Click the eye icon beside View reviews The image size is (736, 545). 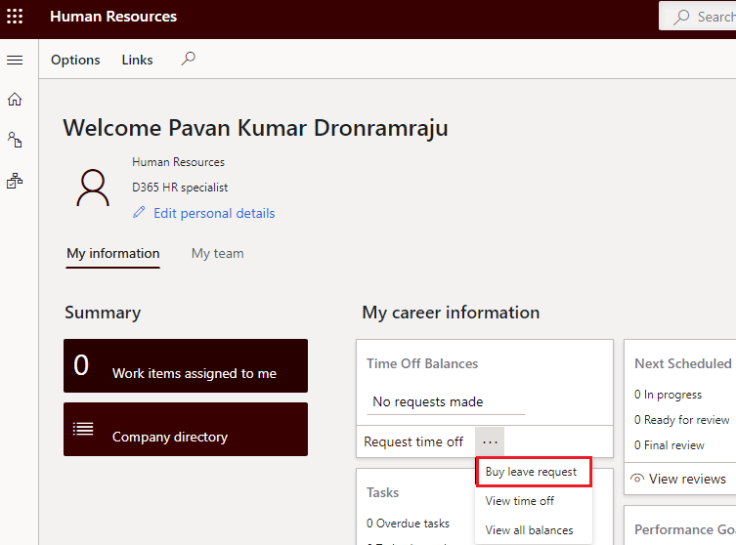click(x=637, y=479)
